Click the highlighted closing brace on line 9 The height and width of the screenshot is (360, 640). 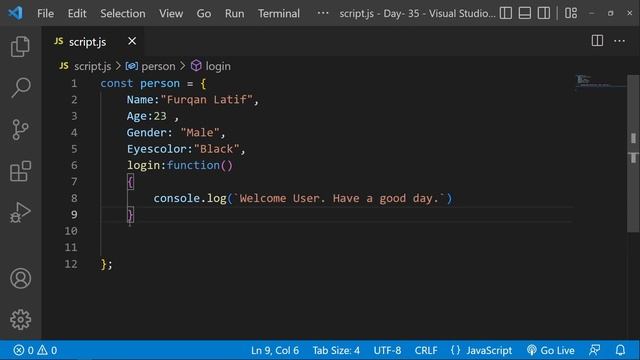(x=130, y=215)
